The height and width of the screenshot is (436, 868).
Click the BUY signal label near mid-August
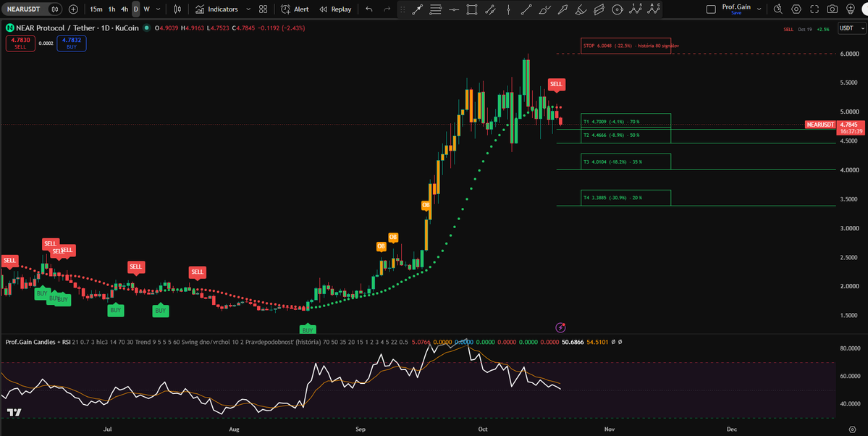pos(307,330)
